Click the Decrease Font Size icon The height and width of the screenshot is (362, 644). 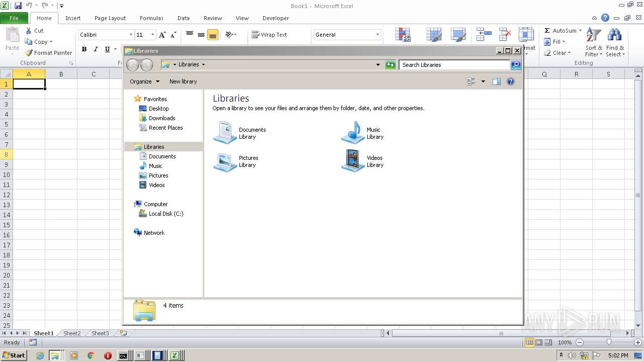(x=173, y=35)
